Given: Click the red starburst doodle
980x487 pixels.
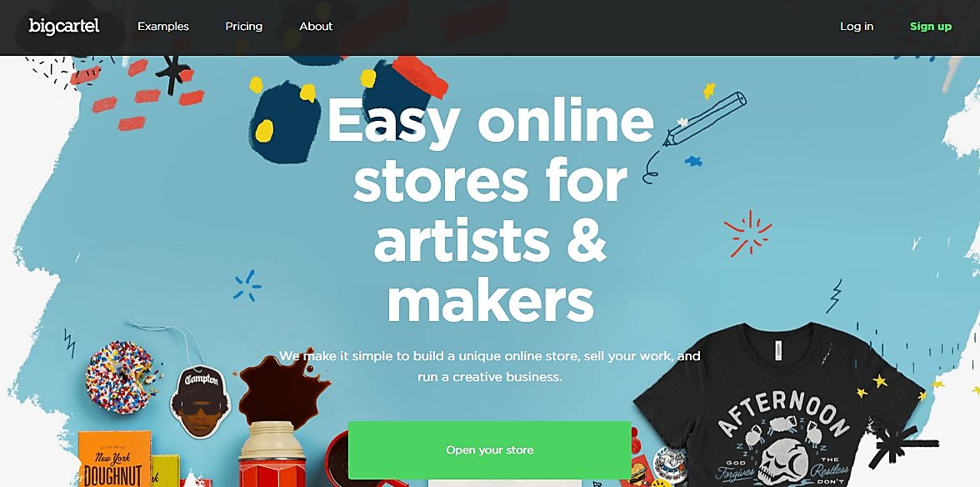Looking at the screenshot, I should [747, 233].
